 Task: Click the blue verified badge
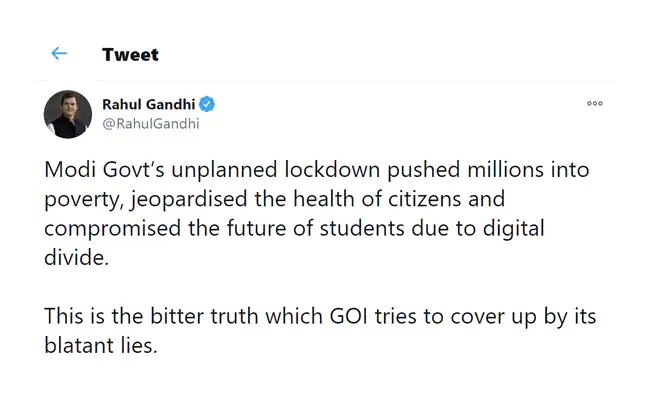207,105
